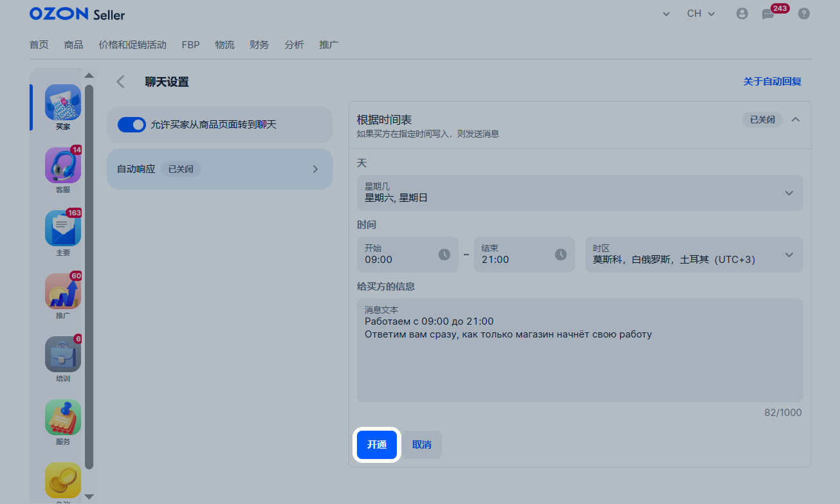Open the 买家 (Buyers) sidebar icon
Screen dimensions: 840x504
[x=63, y=103]
